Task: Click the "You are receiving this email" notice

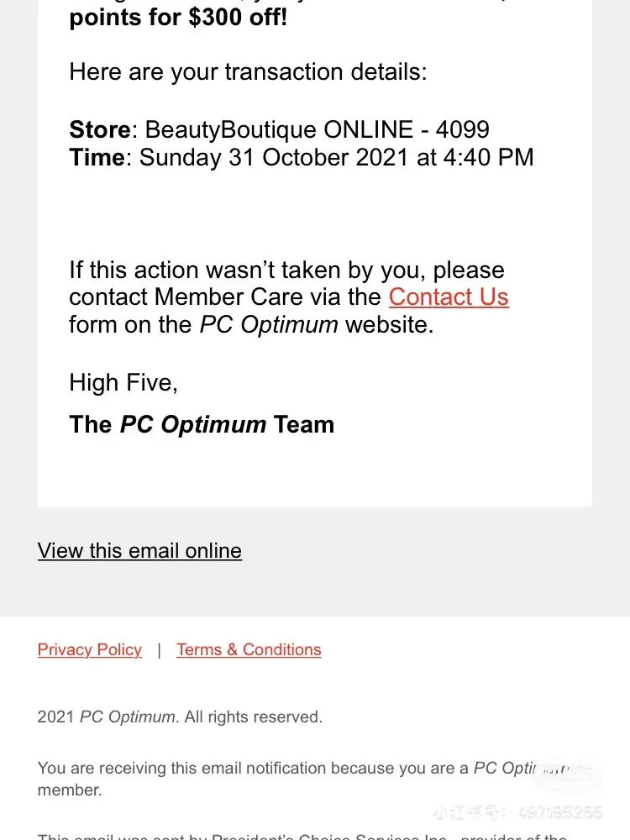Action: click(x=252, y=769)
